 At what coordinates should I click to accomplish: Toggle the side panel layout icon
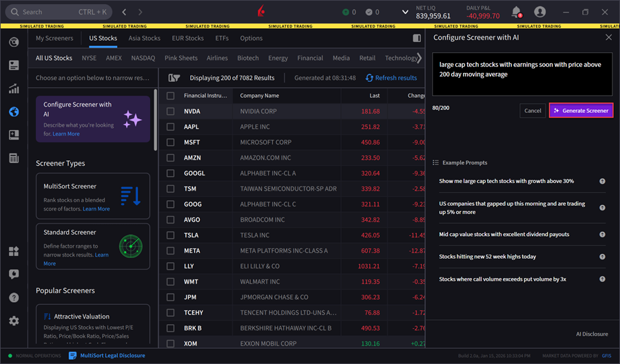point(416,39)
